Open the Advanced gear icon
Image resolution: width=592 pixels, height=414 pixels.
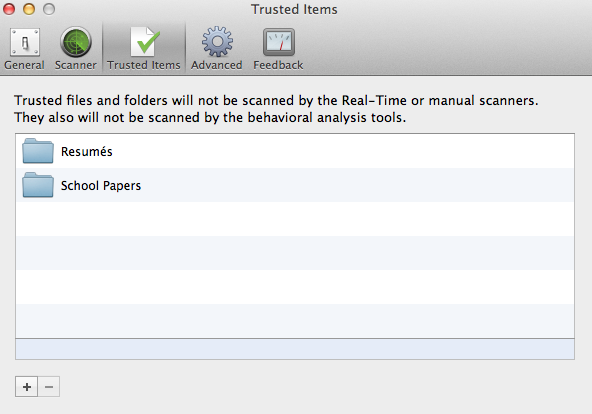(217, 42)
